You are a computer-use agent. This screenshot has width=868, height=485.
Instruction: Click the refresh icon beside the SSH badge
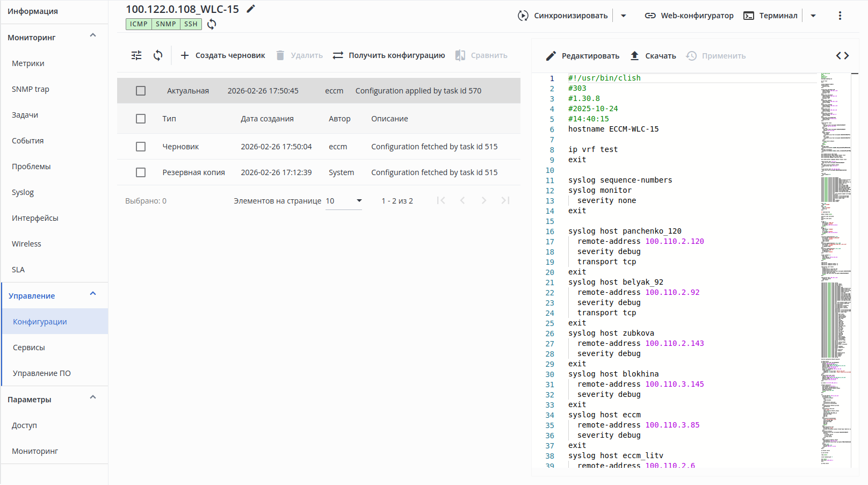tap(212, 24)
